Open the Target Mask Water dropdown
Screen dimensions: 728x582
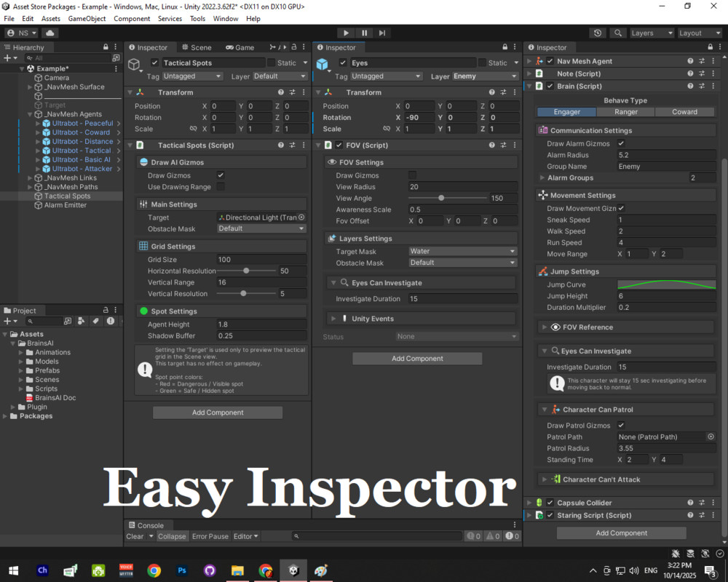click(462, 251)
